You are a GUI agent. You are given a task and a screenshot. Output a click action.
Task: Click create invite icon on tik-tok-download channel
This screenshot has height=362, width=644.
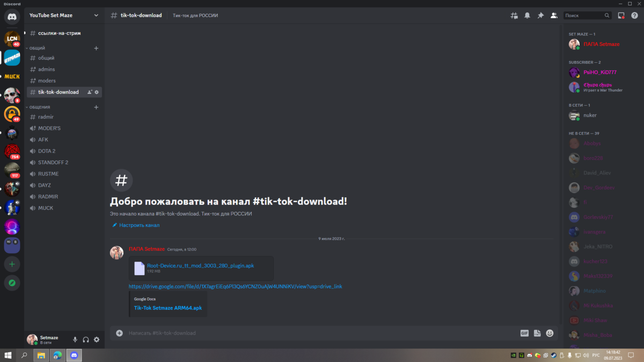(90, 92)
